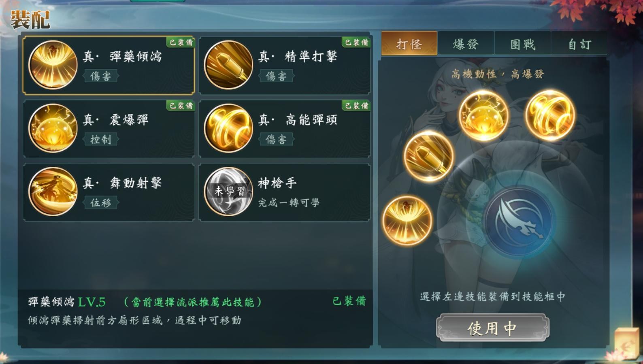Click equipped 精準打擊 slot on skill wheel

[x=428, y=156]
